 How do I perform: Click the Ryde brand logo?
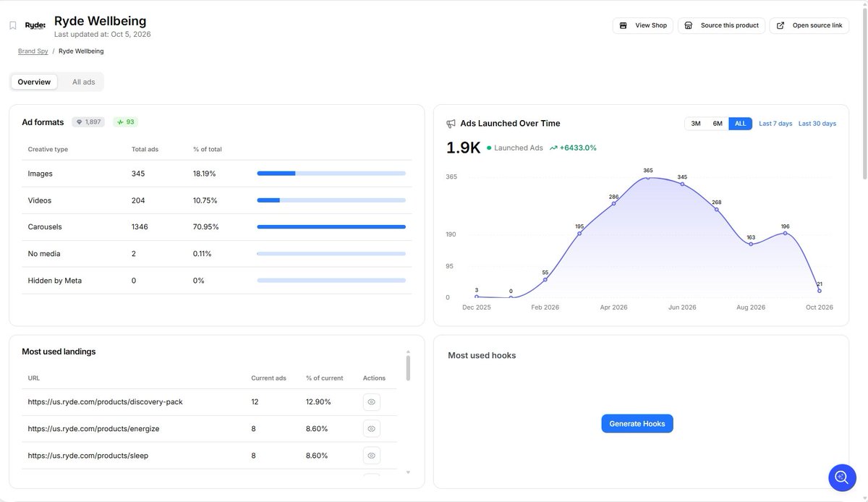pyautogui.click(x=35, y=25)
